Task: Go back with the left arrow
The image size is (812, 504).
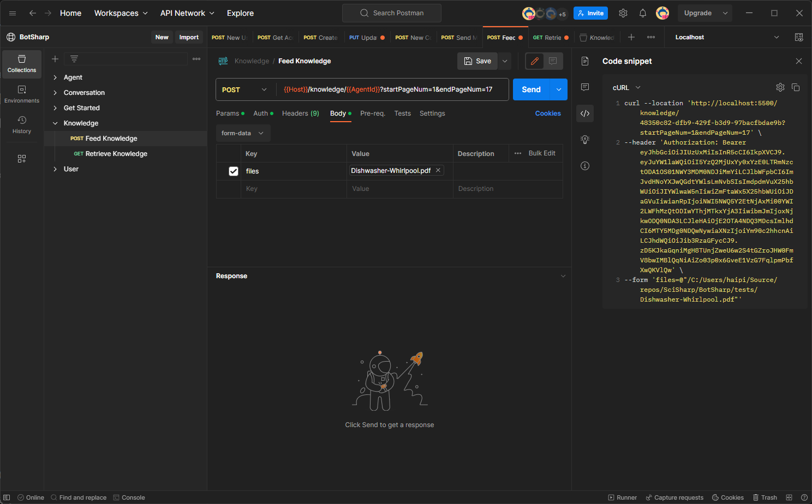Action: 33,13
